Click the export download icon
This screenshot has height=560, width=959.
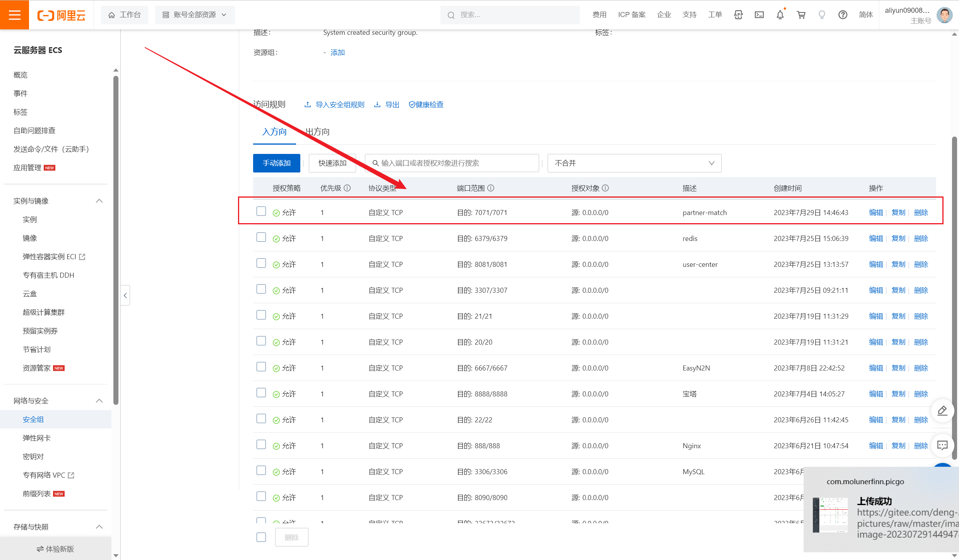coord(377,104)
